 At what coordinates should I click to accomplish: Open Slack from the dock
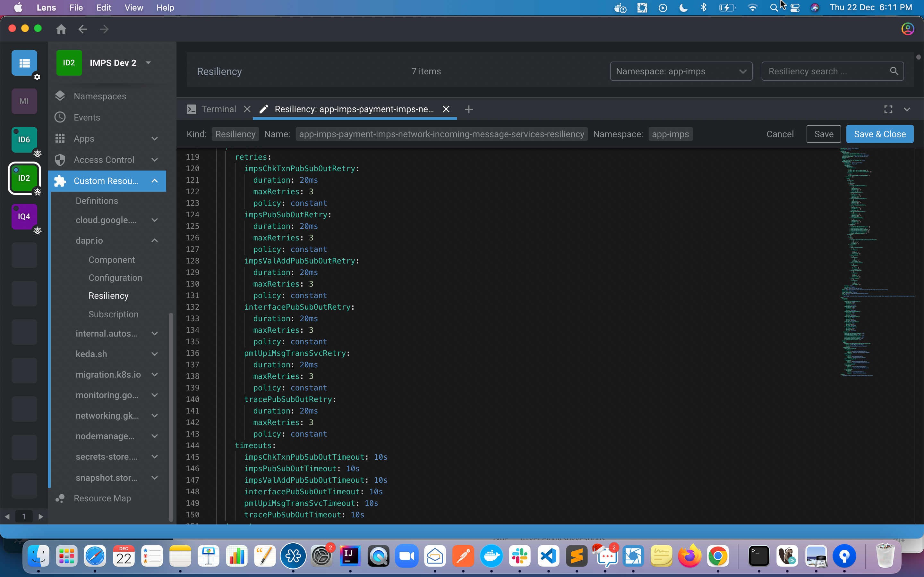tap(520, 556)
